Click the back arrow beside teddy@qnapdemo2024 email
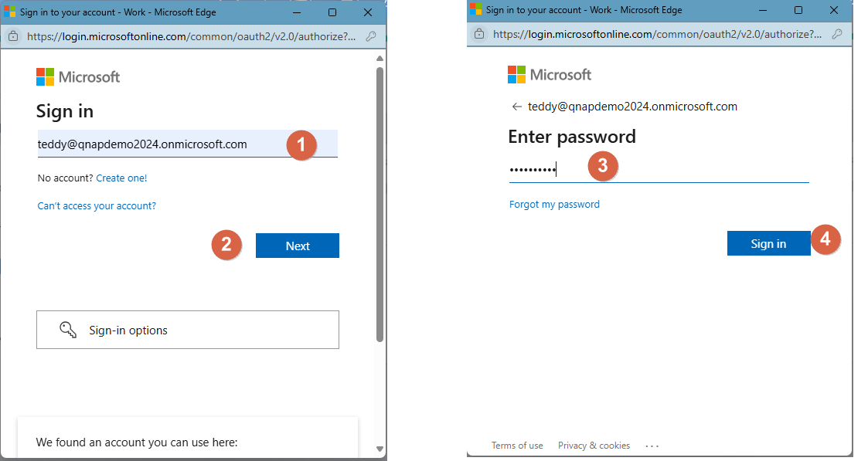Screen dimensions: 868x461 tap(516, 107)
